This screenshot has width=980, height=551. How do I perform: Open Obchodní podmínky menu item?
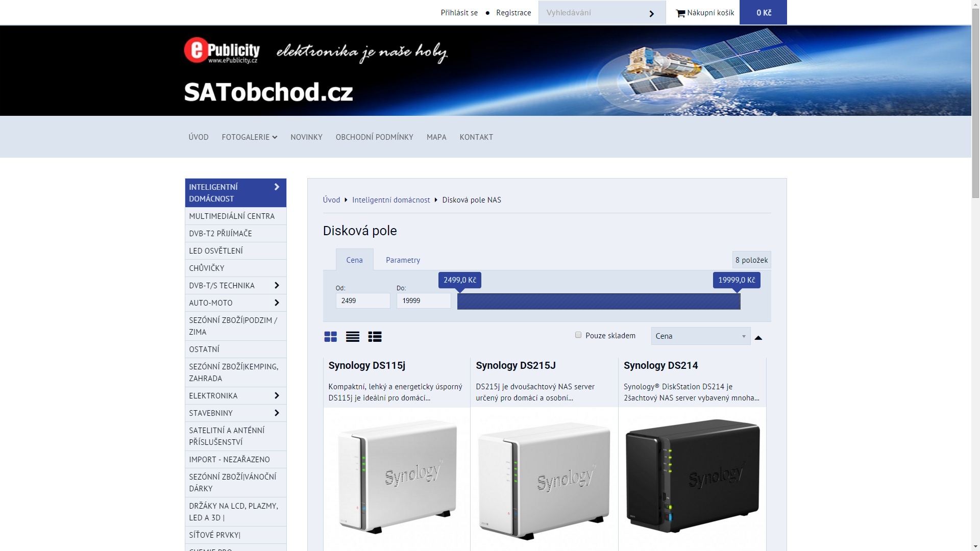pos(374,137)
